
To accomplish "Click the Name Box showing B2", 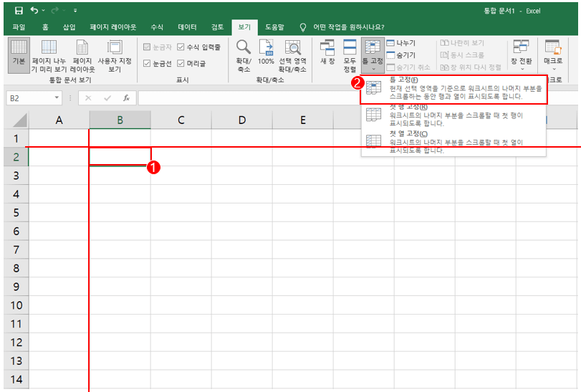I will coord(29,98).
